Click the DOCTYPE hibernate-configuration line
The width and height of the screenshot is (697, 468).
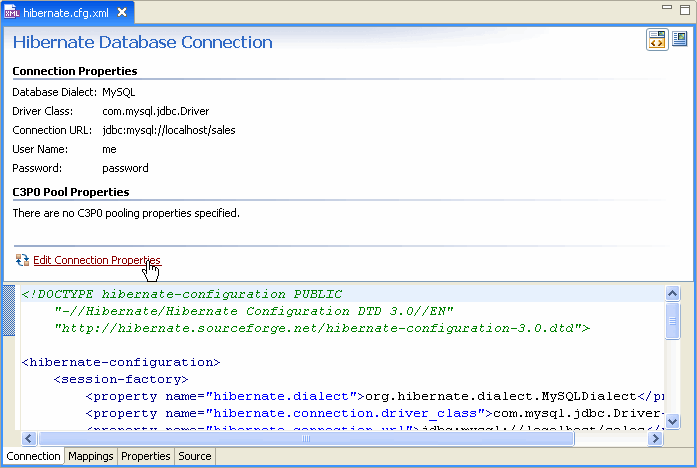[182, 294]
